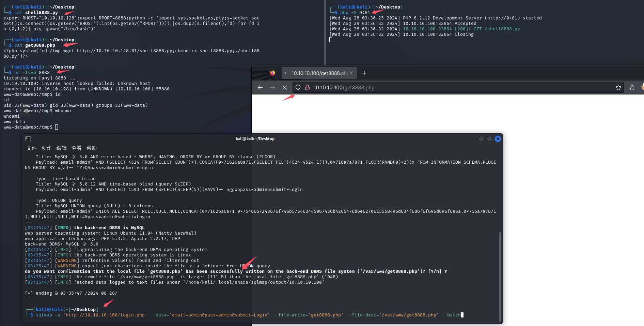
Task: Click the 'kali@kali: ~/Desktop' window title
Action: (255, 139)
